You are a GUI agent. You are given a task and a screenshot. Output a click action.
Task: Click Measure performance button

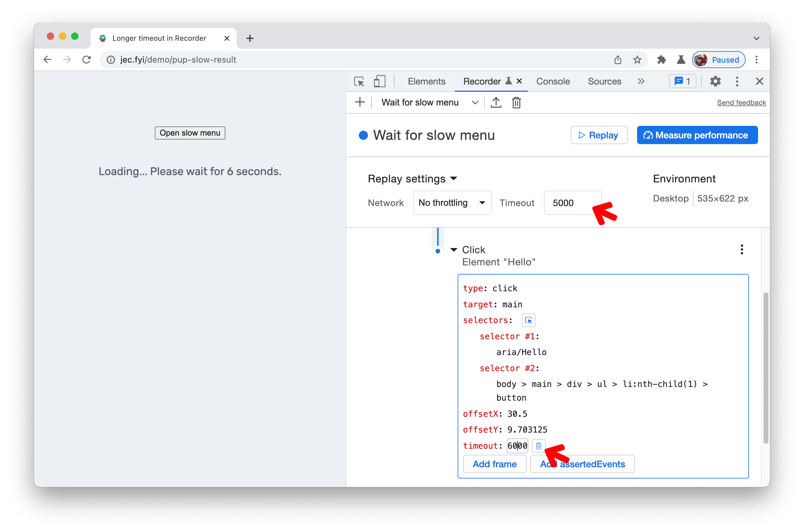click(x=698, y=135)
